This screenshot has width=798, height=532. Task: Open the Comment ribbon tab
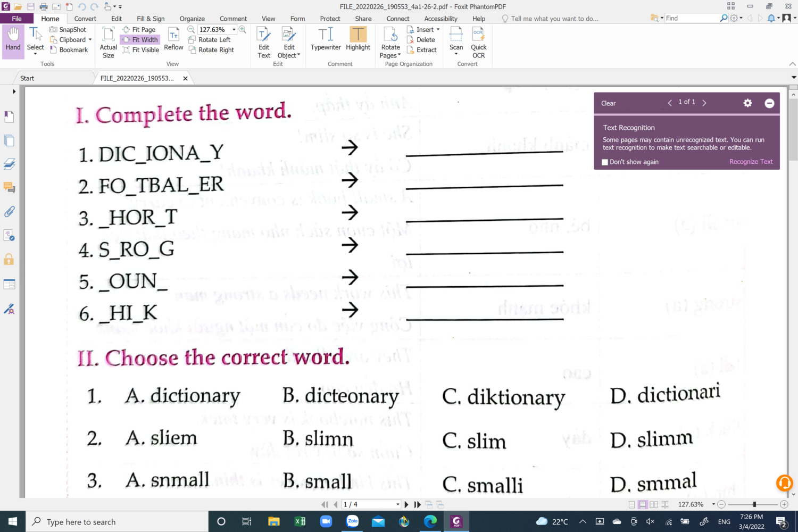[233, 19]
